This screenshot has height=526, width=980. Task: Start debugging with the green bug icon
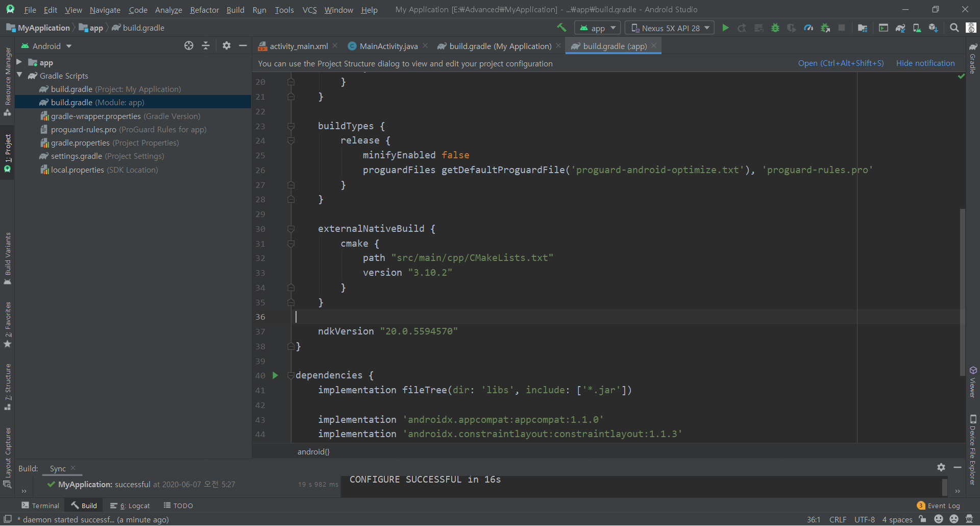pyautogui.click(x=775, y=28)
